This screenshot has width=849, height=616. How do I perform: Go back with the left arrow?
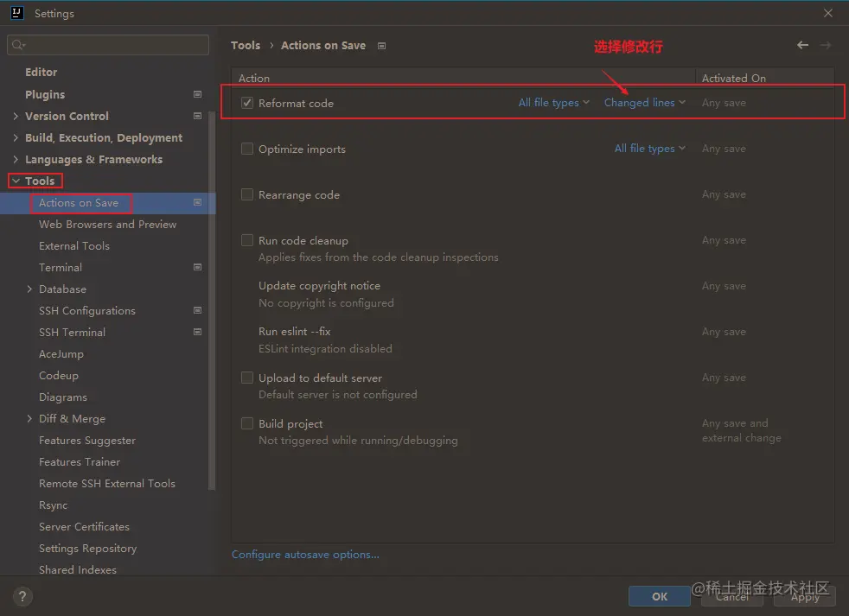pyautogui.click(x=802, y=46)
